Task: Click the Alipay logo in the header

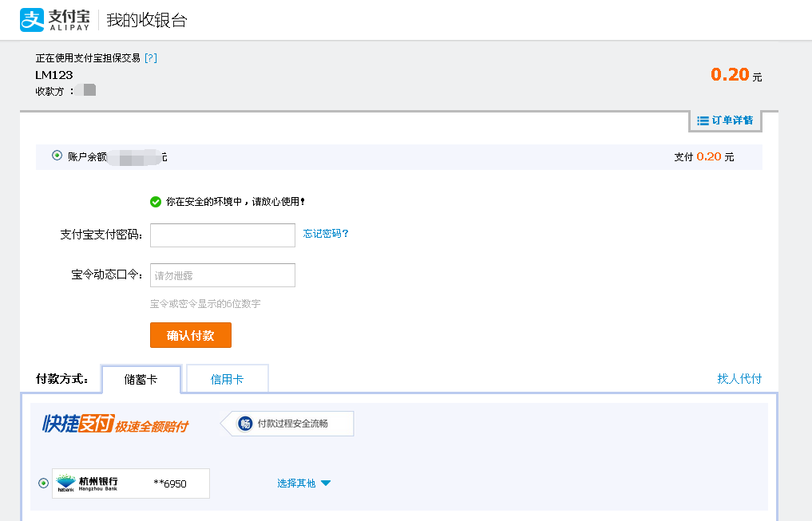Action: pos(54,20)
